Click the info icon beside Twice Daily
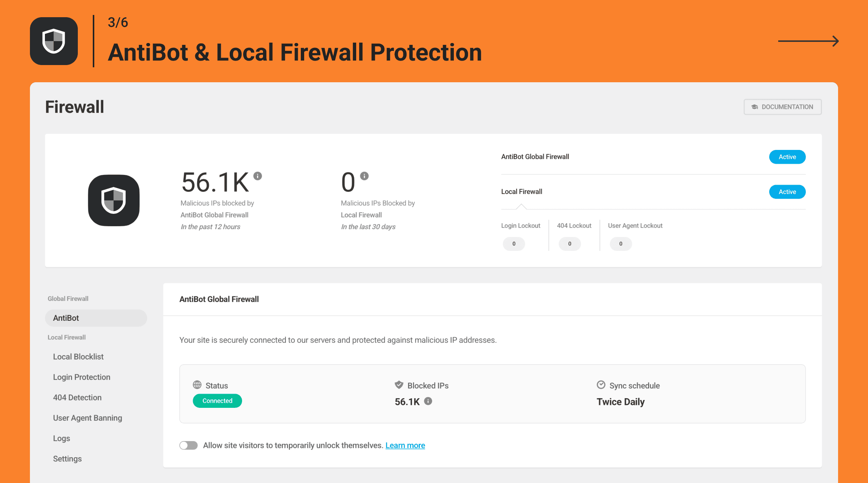This screenshot has width=868, height=483. coord(428,402)
